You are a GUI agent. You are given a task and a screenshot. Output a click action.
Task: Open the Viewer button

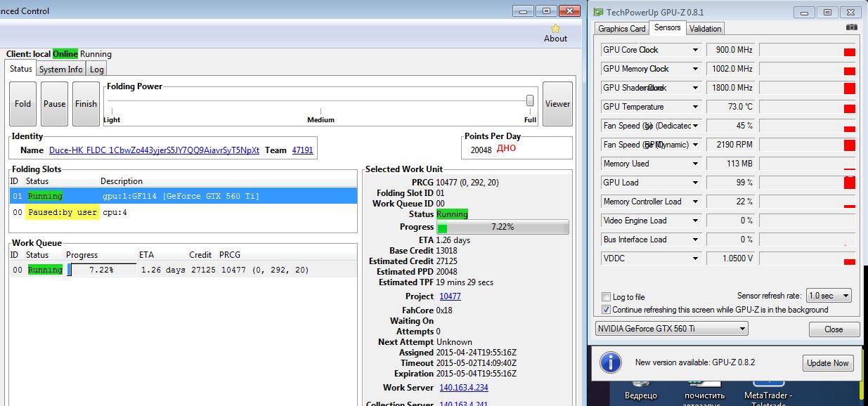click(x=557, y=103)
